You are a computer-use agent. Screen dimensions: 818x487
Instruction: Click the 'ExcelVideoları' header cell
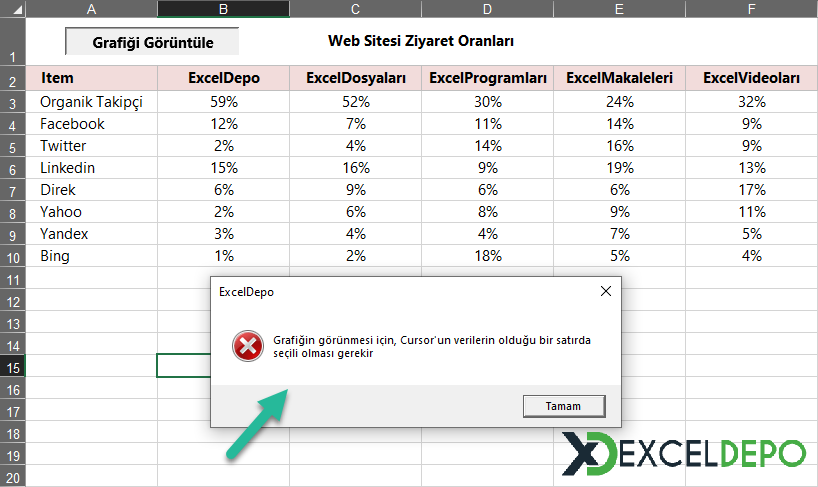click(x=751, y=78)
